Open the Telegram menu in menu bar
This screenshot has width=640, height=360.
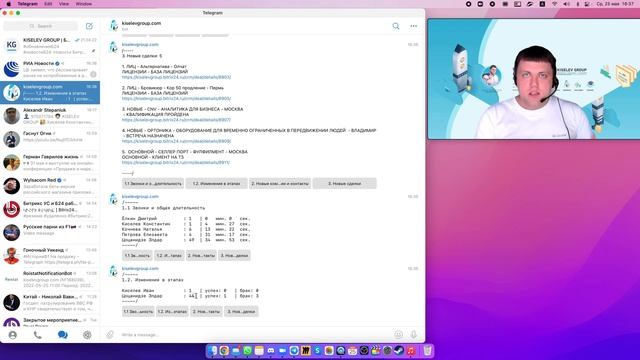(27, 4)
